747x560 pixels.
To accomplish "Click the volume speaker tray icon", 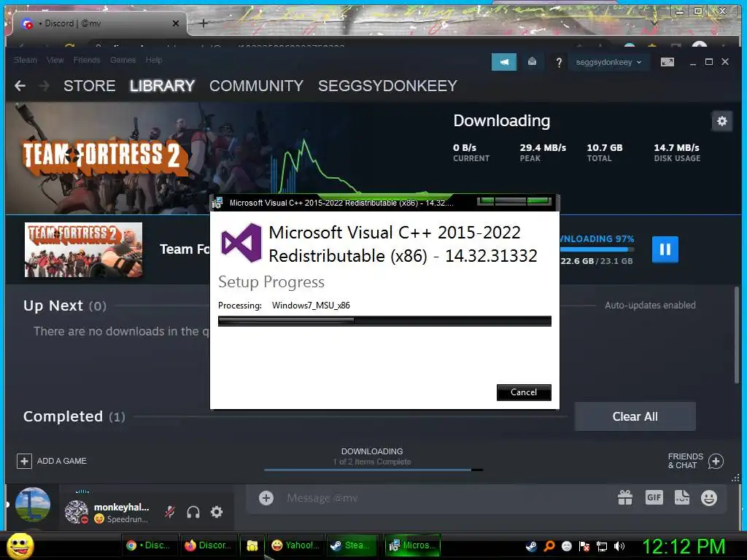I will point(619,546).
